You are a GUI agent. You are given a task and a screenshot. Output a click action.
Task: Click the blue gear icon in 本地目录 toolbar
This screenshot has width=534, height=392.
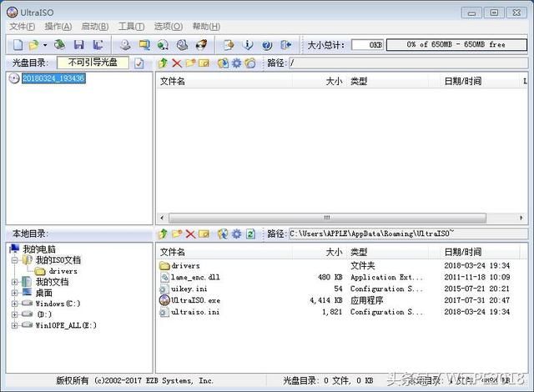tap(236, 234)
